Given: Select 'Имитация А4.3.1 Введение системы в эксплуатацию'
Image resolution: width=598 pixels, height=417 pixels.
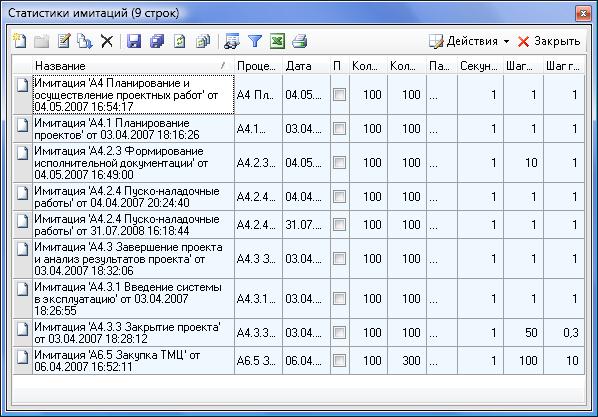Looking at the screenshot, I should click(133, 298).
